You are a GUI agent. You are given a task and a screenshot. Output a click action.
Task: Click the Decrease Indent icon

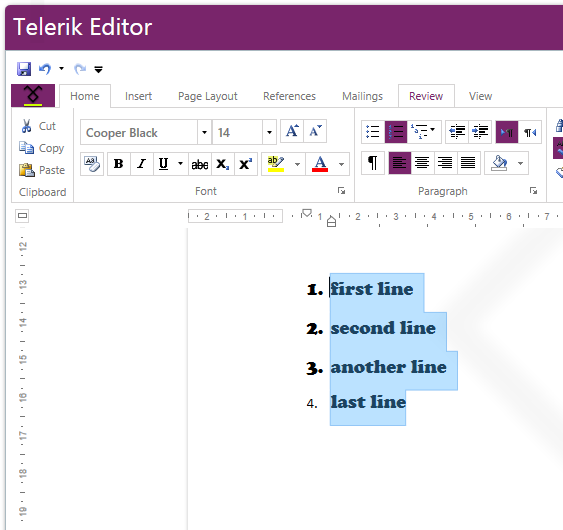pos(457,132)
